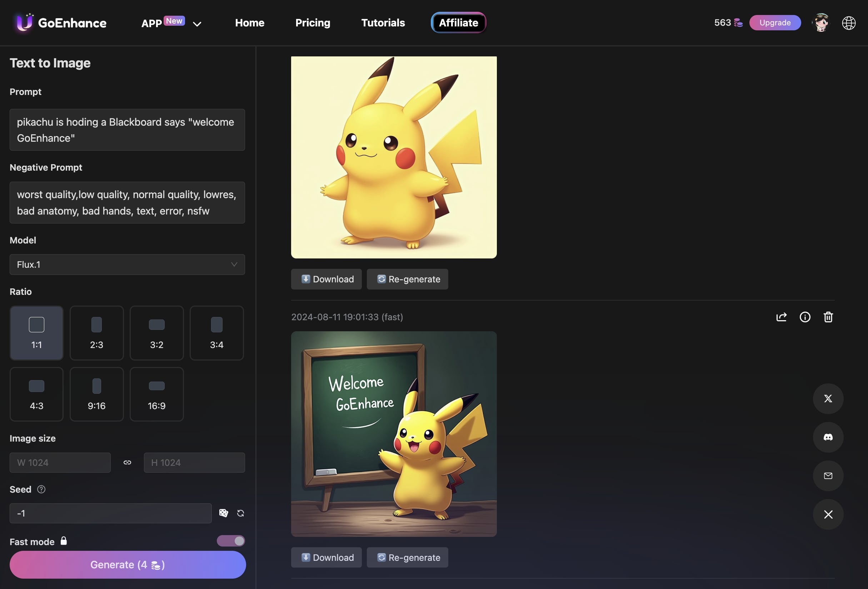Select the 1:1 aspect ratio

tap(36, 333)
